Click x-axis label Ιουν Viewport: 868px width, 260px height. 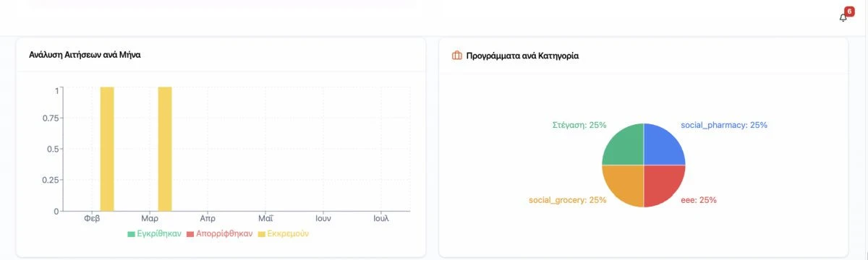coord(323,218)
